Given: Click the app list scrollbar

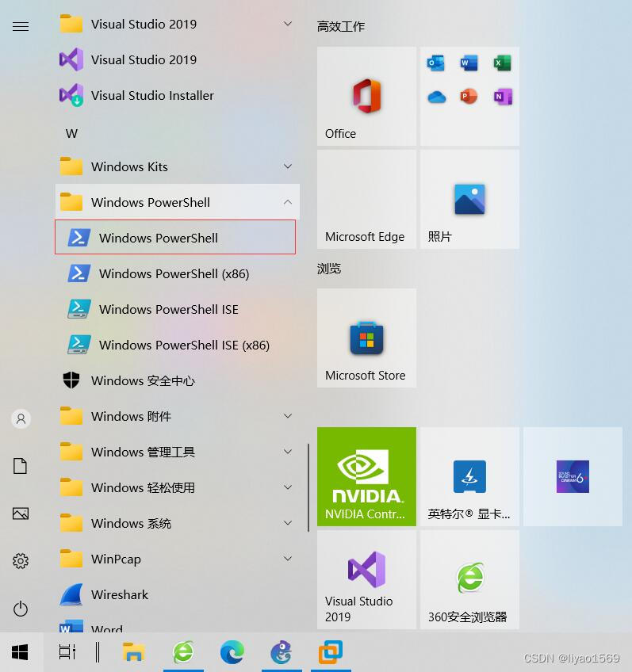Looking at the screenshot, I should coord(308,487).
